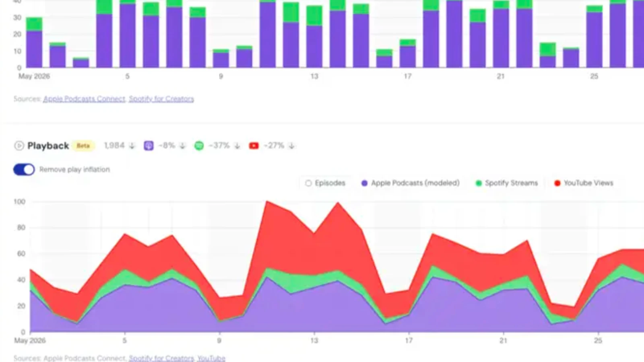Open the YouTube source link under area chart
This screenshot has width=644, height=362.
point(211,358)
